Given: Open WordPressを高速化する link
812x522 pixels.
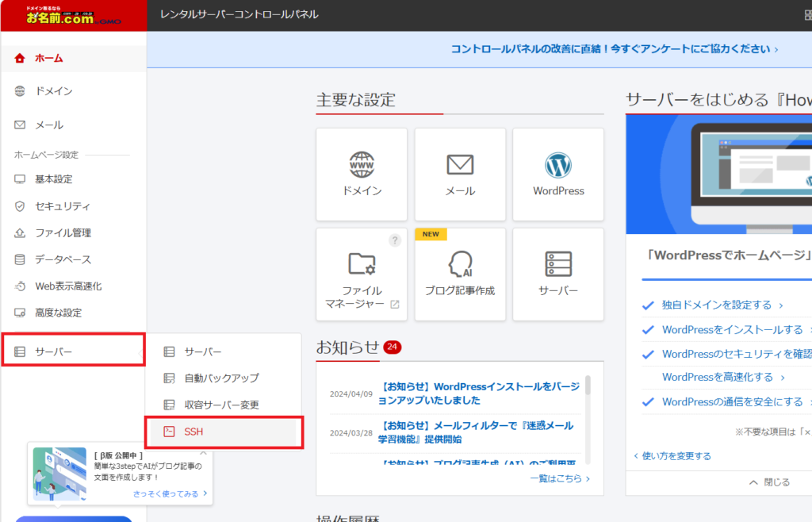Looking at the screenshot, I should (723, 378).
